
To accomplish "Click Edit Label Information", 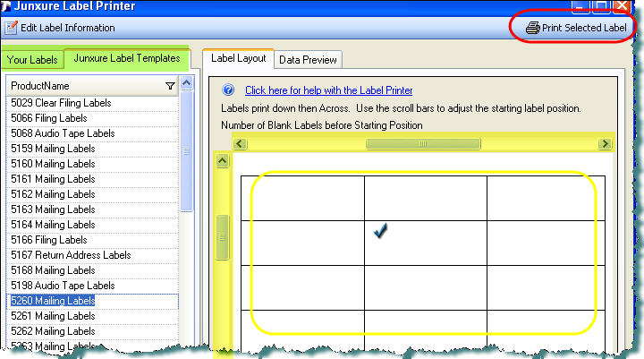I will point(60,28).
